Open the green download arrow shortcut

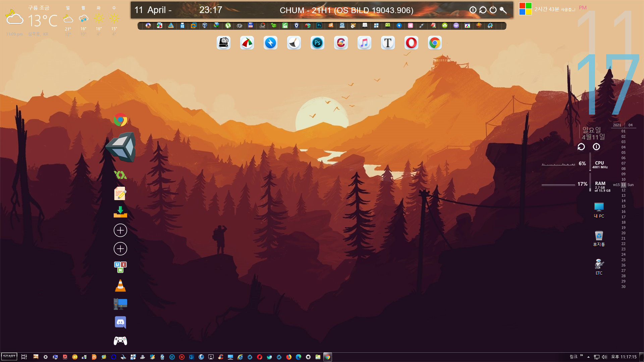click(x=120, y=212)
